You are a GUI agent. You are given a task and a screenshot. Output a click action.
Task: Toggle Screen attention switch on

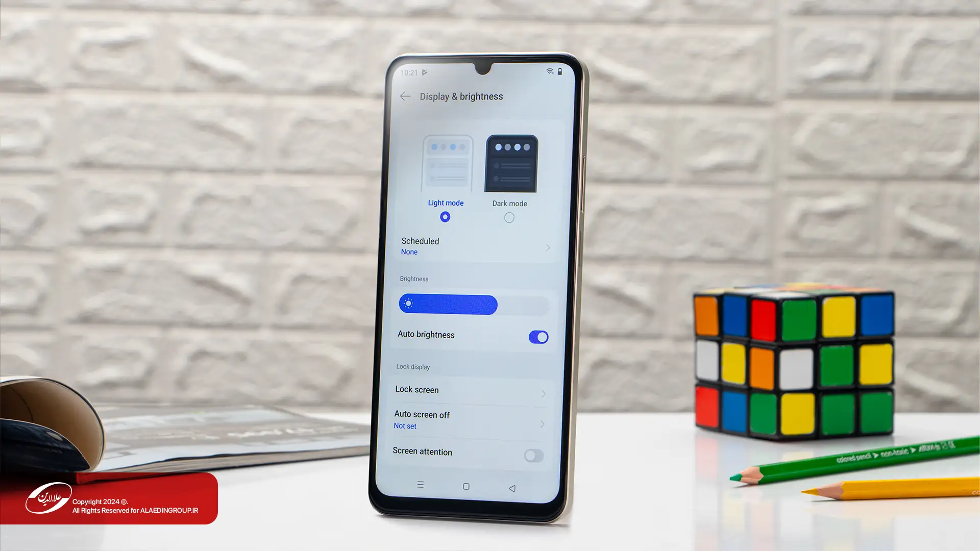pyautogui.click(x=534, y=456)
